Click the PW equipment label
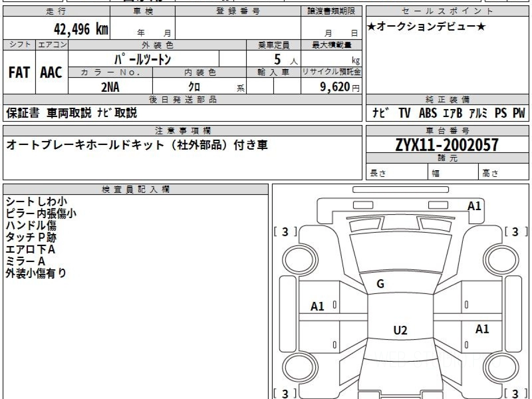This screenshot has width=532, height=399. coord(519,113)
